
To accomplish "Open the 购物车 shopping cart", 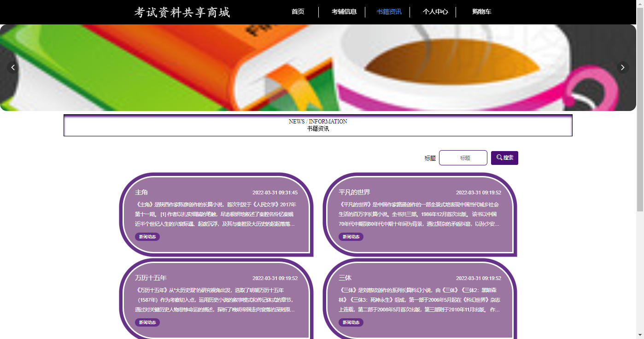I will 481,12.
